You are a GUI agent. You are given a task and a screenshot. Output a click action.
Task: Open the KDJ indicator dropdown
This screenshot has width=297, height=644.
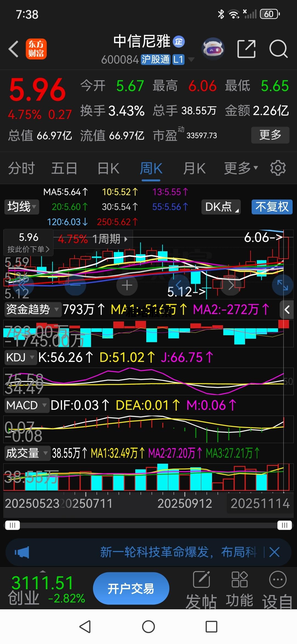(20, 358)
